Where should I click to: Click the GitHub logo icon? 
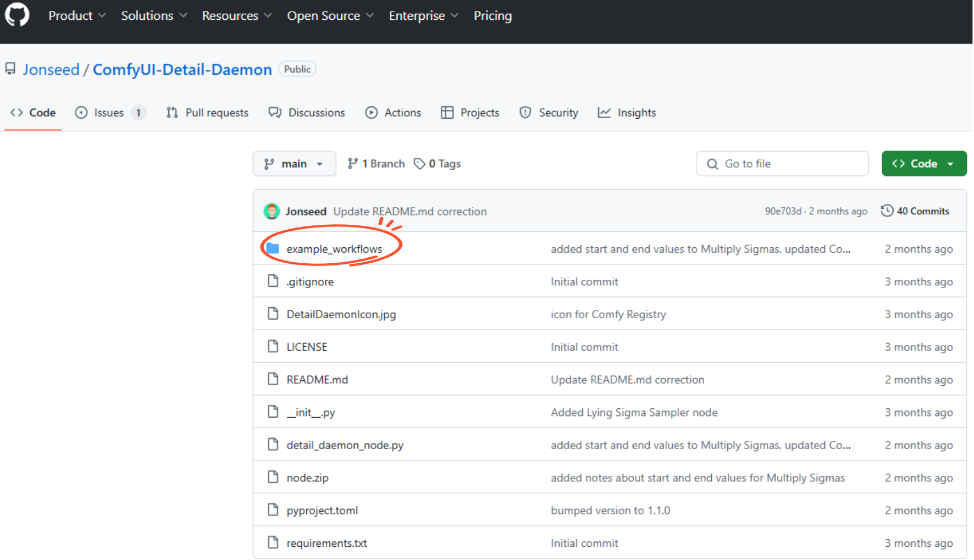(x=17, y=15)
